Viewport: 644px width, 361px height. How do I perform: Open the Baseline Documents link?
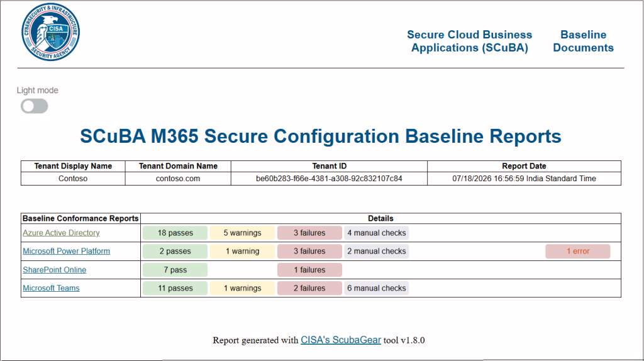pyautogui.click(x=583, y=41)
